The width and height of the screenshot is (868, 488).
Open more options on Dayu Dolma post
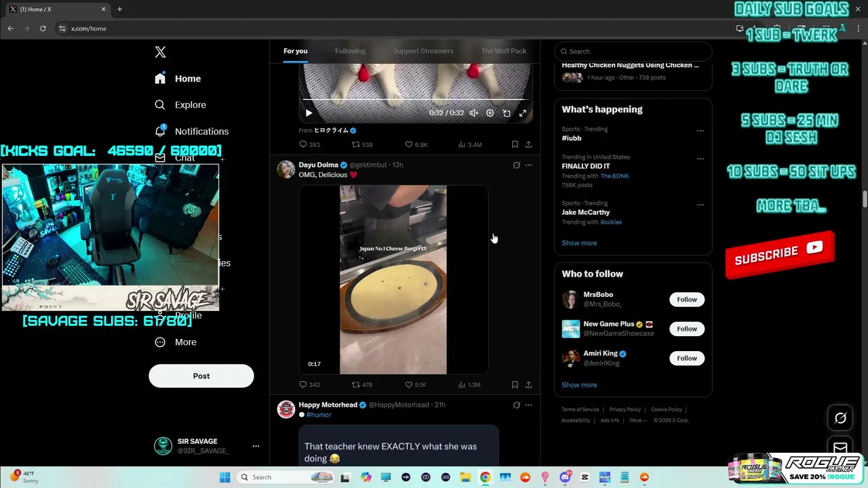tap(528, 165)
